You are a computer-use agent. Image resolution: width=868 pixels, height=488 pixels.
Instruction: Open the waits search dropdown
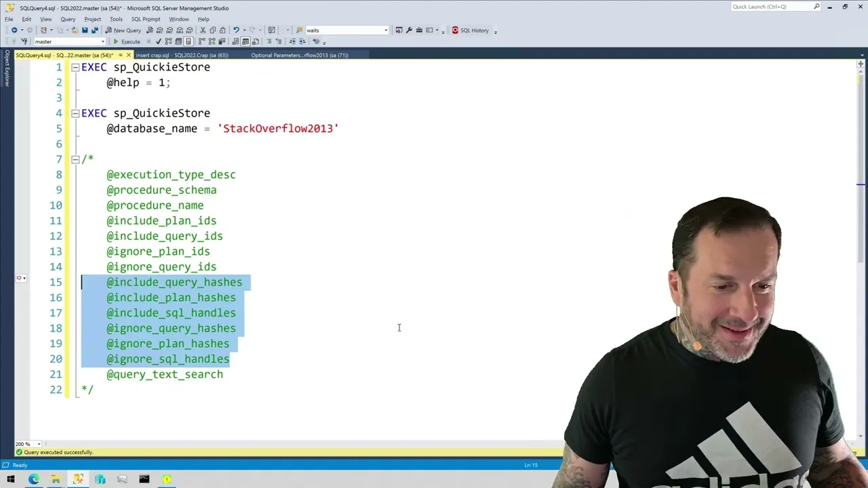coord(386,30)
